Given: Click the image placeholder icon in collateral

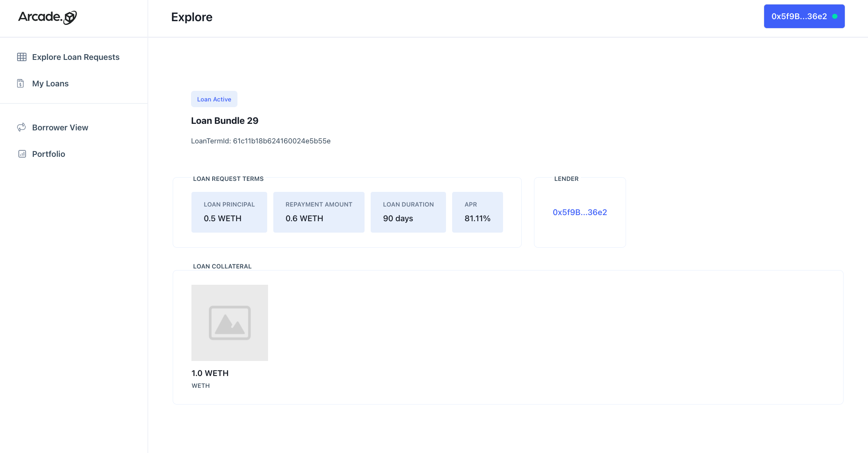Looking at the screenshot, I should (x=230, y=323).
